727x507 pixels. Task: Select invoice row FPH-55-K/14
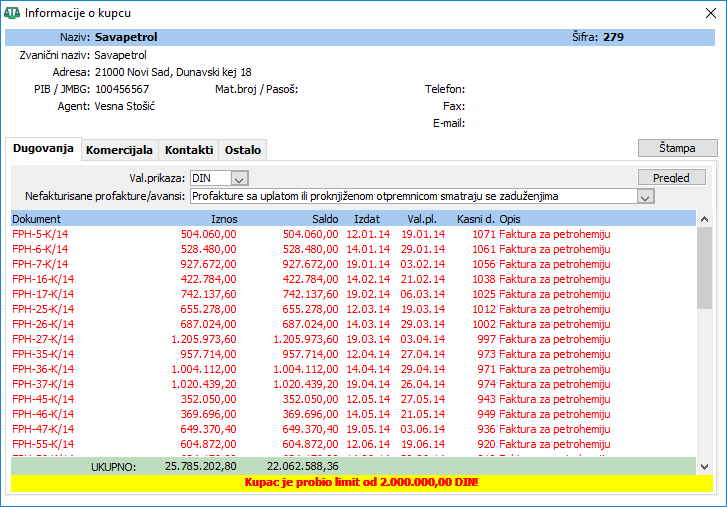(353, 444)
